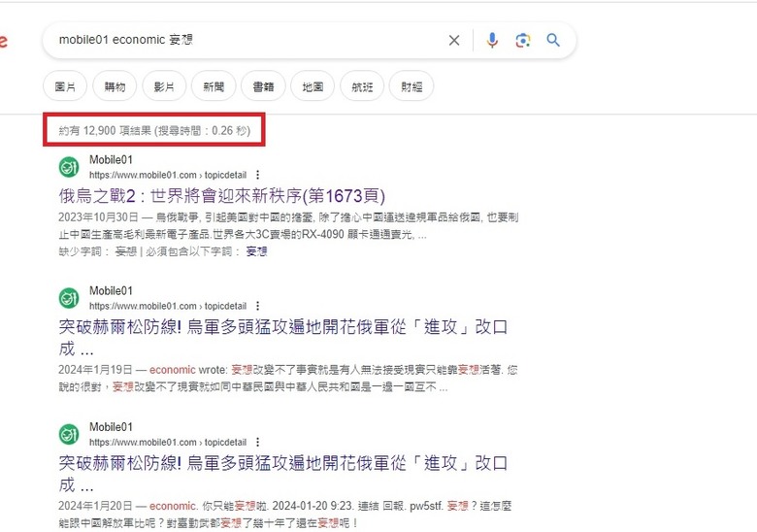The height and width of the screenshot is (532, 757).
Task: Click the snippet starting 2024年1月20日 — economic
Action: coord(284,515)
